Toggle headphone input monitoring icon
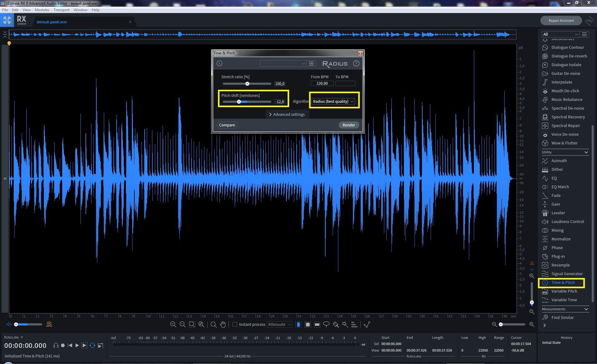Image resolution: width=597 pixels, height=364 pixels. point(56,345)
